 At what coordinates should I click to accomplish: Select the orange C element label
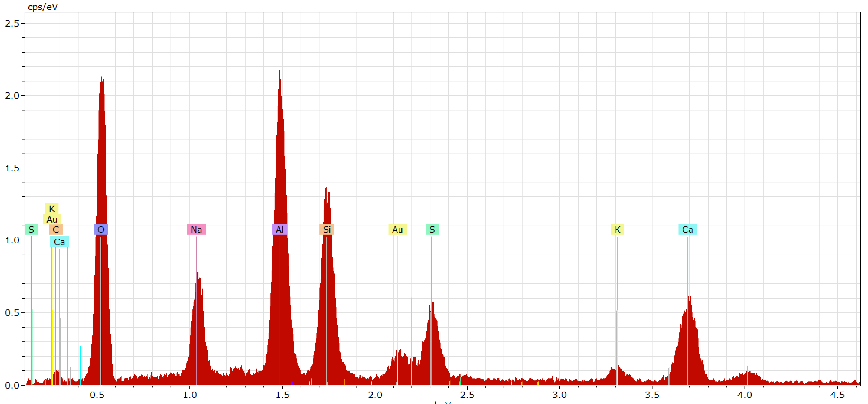pos(56,230)
